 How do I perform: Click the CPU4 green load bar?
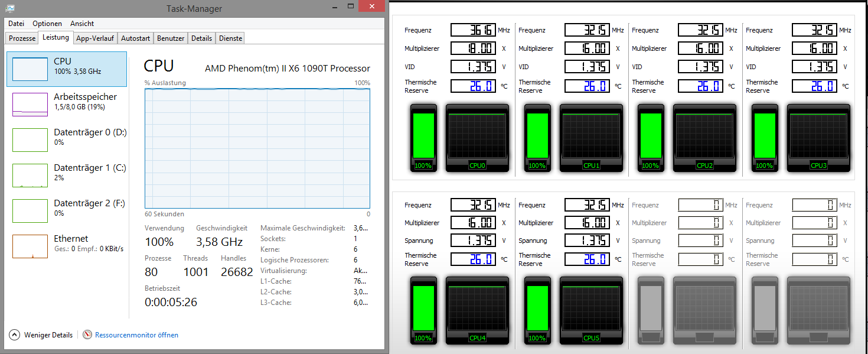[423, 308]
